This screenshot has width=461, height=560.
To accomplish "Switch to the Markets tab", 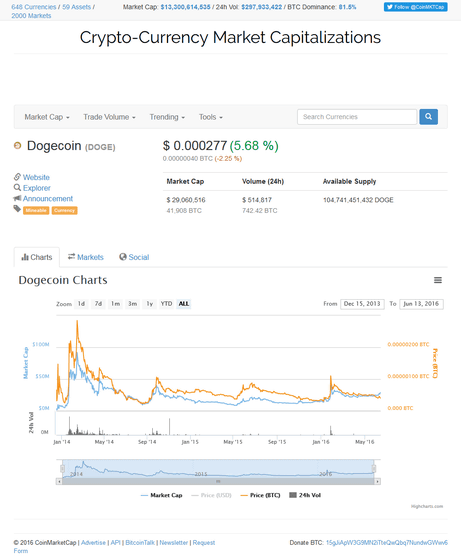I will tap(86, 257).
